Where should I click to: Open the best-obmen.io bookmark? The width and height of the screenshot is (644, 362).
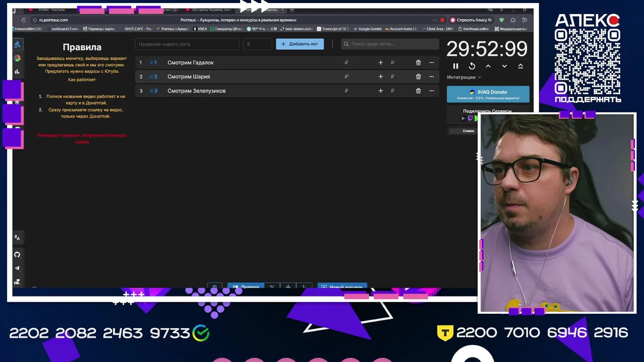click(297, 29)
